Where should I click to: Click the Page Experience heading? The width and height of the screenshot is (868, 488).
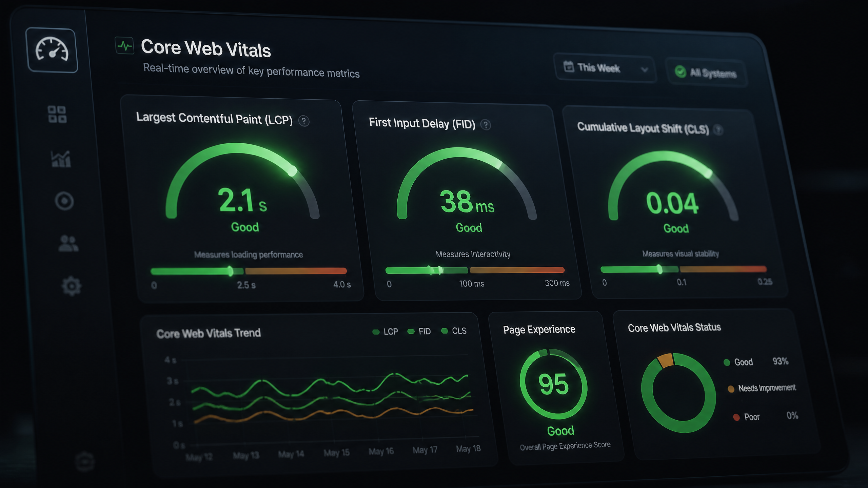coord(539,330)
